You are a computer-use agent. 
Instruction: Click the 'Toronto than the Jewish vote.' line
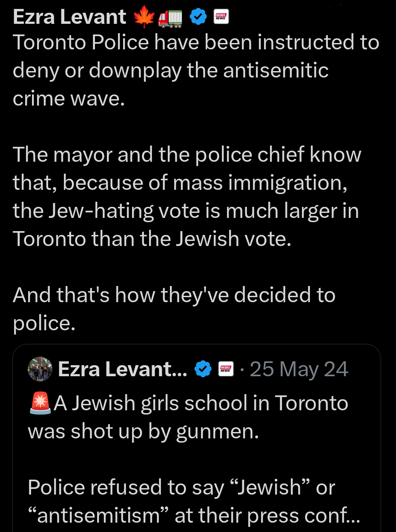(152, 239)
